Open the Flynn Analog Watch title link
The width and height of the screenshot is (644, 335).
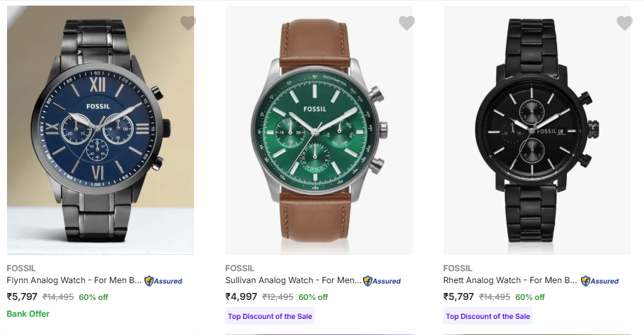click(74, 280)
